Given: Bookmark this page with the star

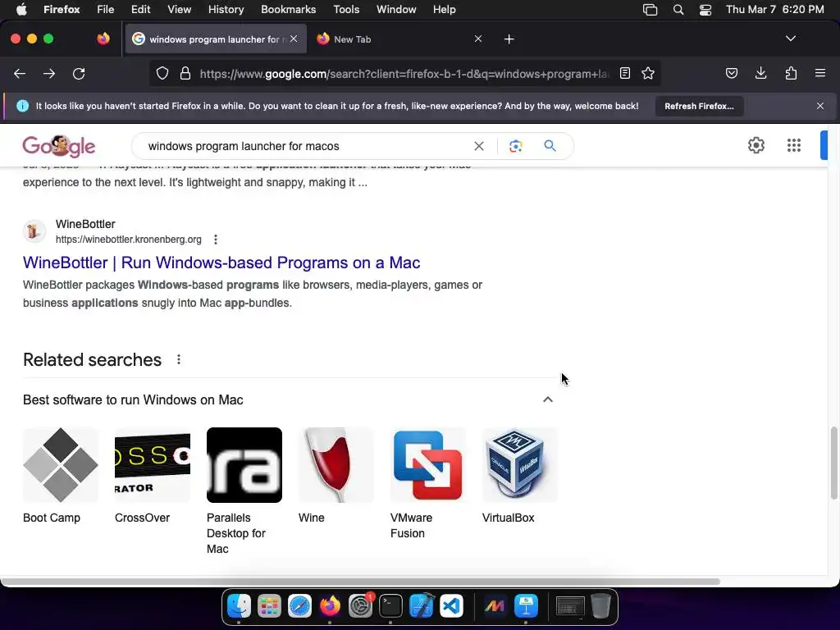Looking at the screenshot, I should coord(648,73).
